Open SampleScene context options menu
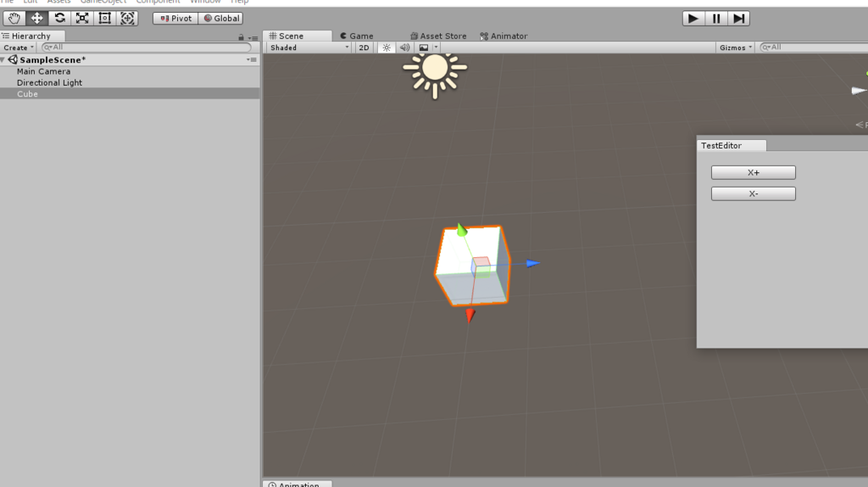The width and height of the screenshot is (868, 487). [x=251, y=60]
